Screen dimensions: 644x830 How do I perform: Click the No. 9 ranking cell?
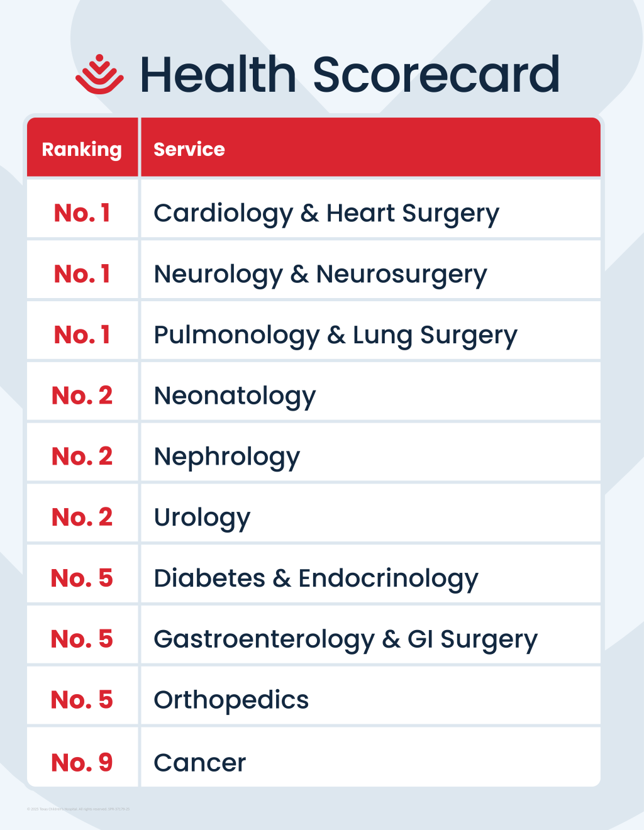click(82, 763)
